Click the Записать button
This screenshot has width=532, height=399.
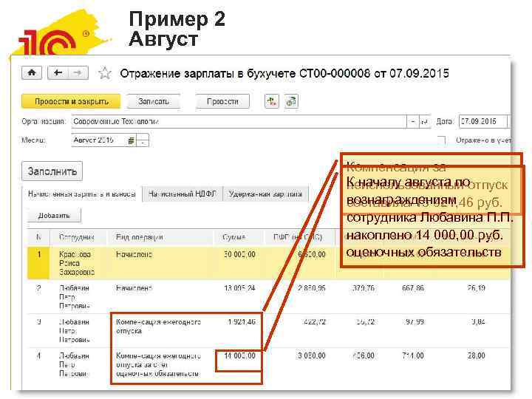pos(154,101)
